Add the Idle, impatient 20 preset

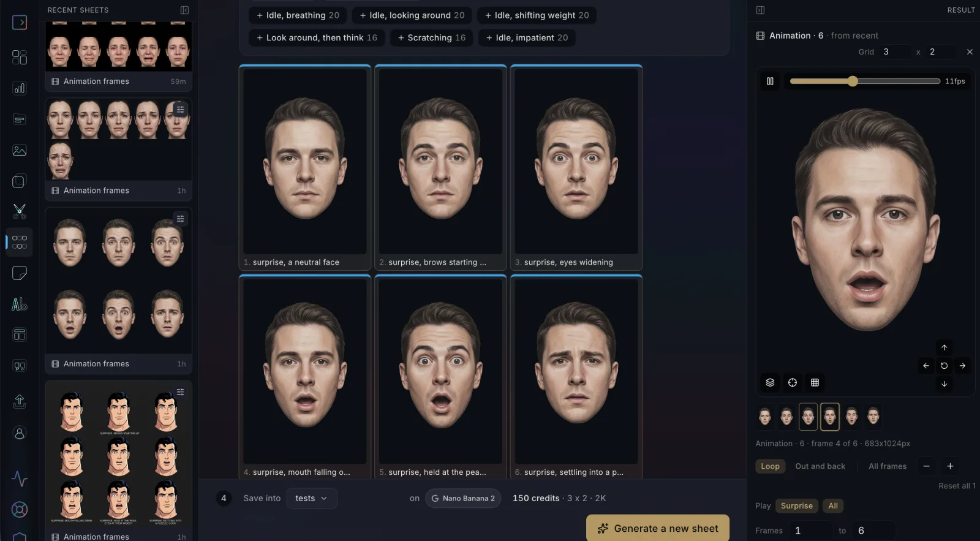(527, 37)
